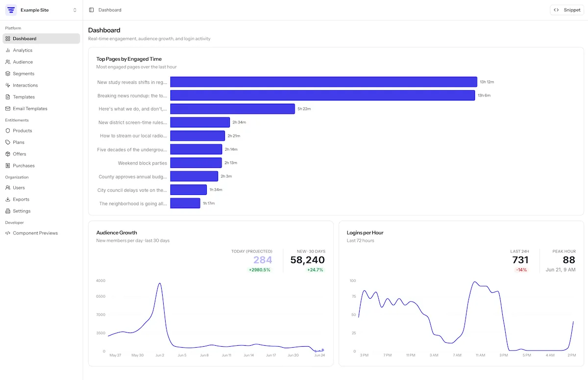Click the 'Here's what we do' bar
Screen dimensions: 588x380
click(x=233, y=109)
